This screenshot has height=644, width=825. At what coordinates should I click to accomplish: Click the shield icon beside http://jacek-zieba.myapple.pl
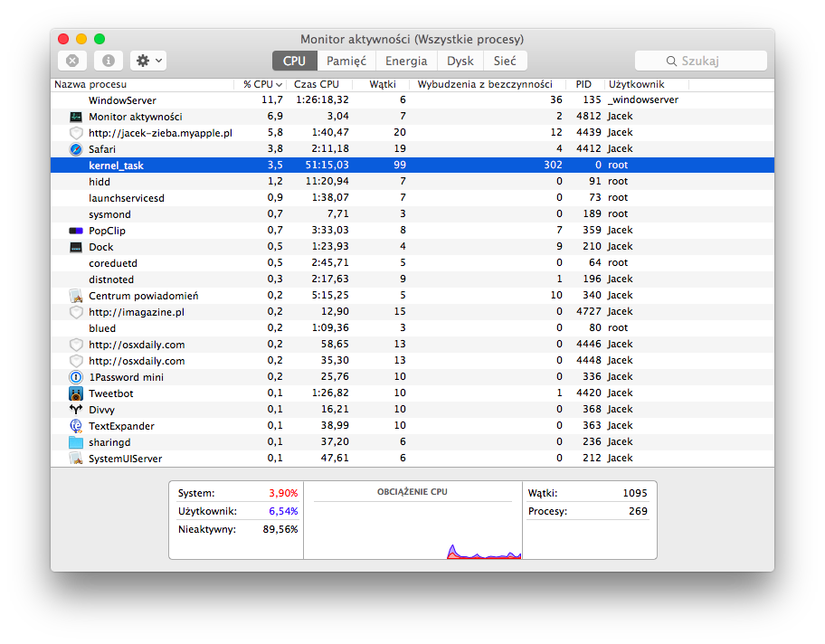tap(76, 133)
